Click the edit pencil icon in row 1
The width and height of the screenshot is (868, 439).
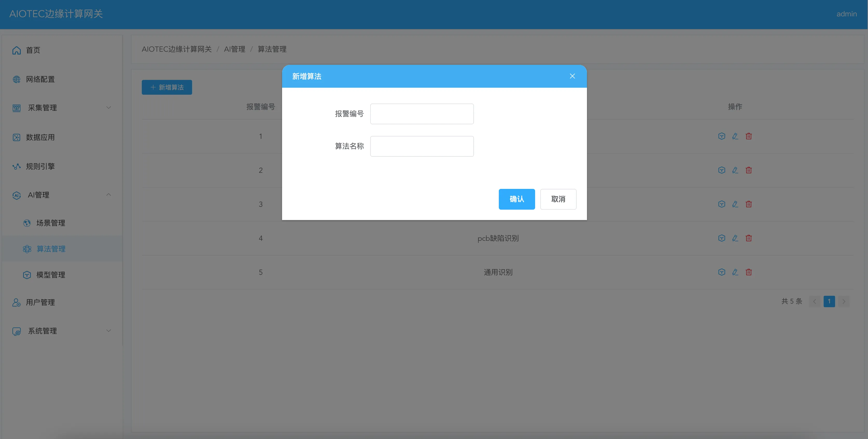[x=735, y=136]
